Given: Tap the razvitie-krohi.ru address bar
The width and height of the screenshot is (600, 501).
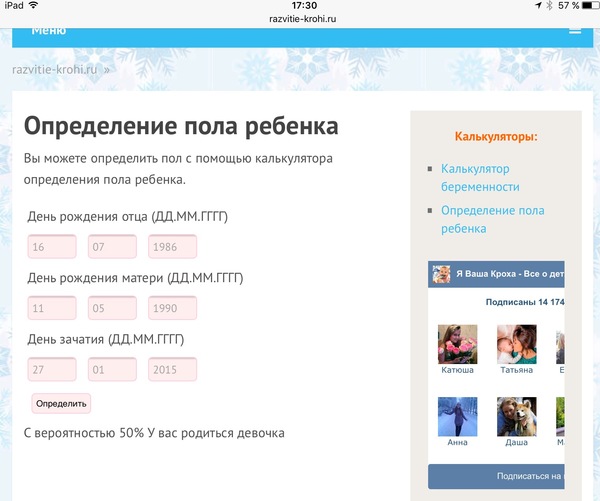Looking at the screenshot, I should point(303,19).
